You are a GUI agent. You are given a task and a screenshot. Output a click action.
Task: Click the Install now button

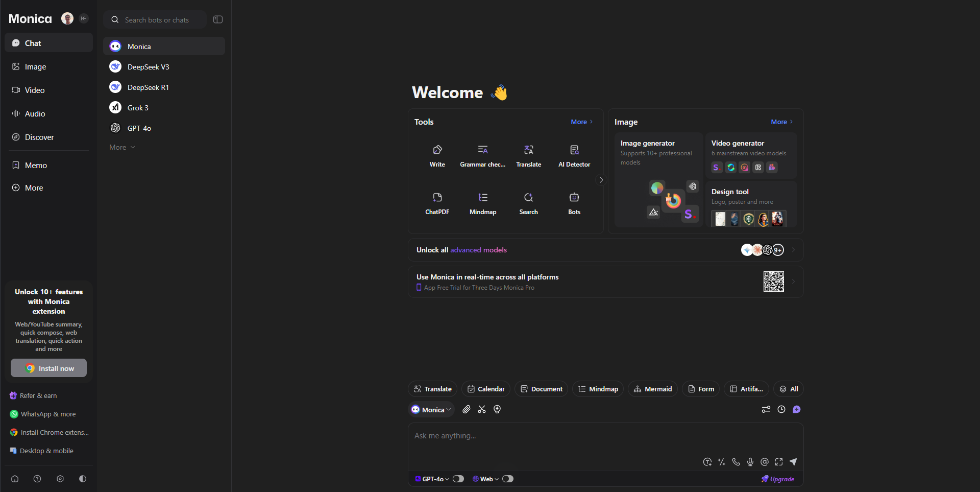click(49, 368)
